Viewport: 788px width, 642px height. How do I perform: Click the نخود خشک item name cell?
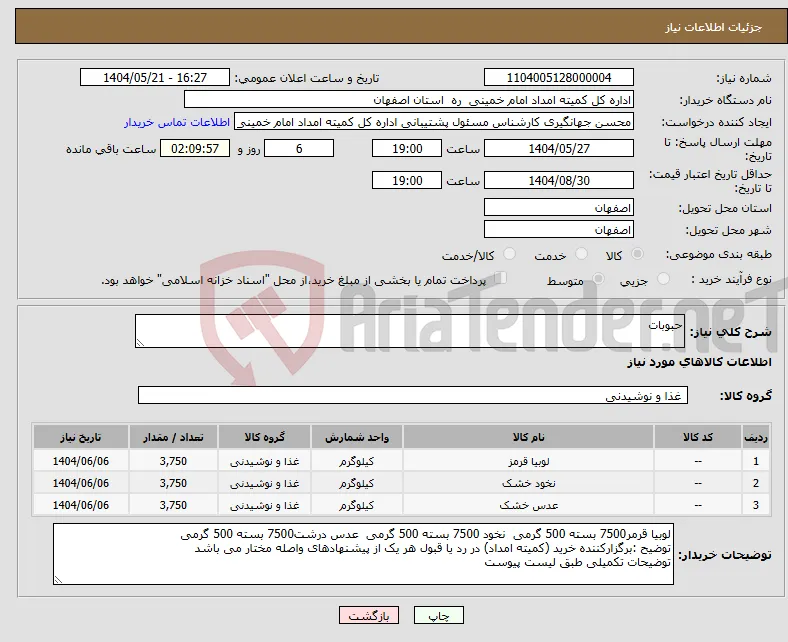click(x=528, y=483)
